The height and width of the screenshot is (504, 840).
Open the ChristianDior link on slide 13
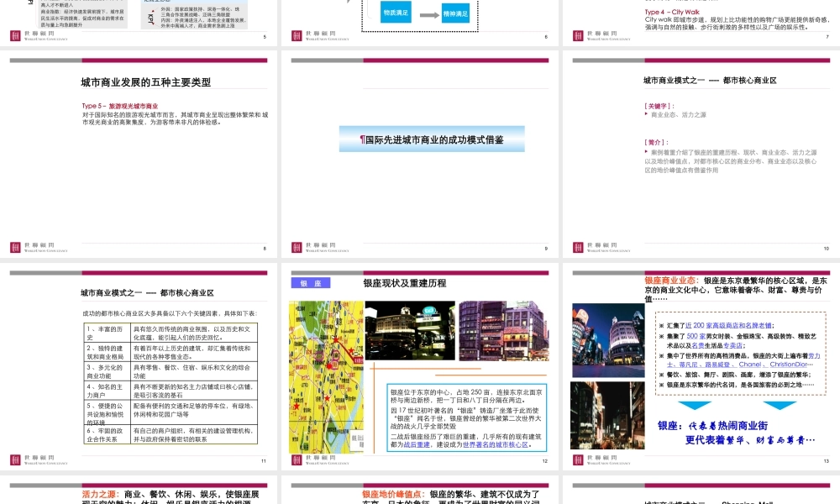pyautogui.click(x=788, y=365)
